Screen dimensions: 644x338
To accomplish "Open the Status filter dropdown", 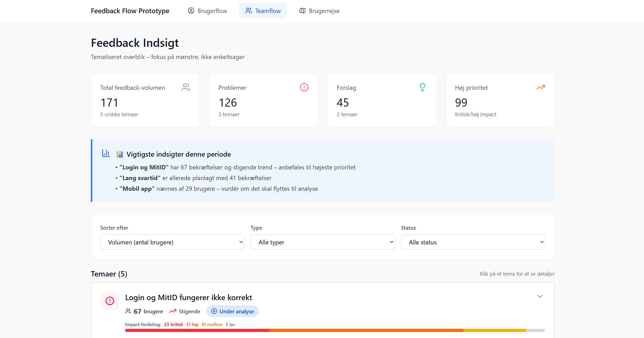I will 473,242.
